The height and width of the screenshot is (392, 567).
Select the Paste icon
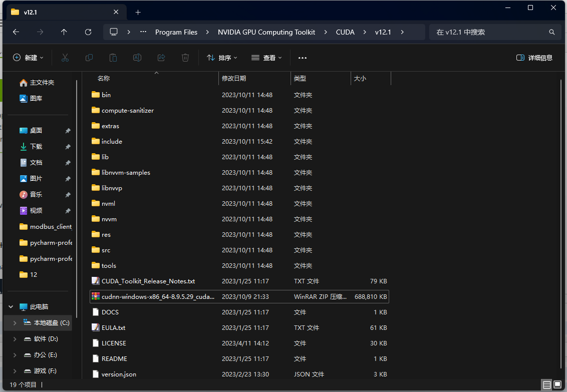pyautogui.click(x=113, y=57)
